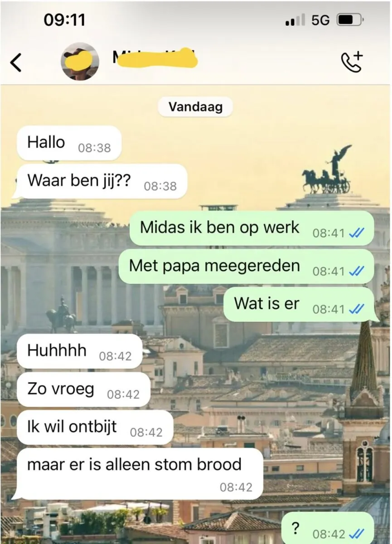Viewport: 392px width, 544px height.
Task: Tap the 'Ik wil ontbijt' message
Action: 95,427
